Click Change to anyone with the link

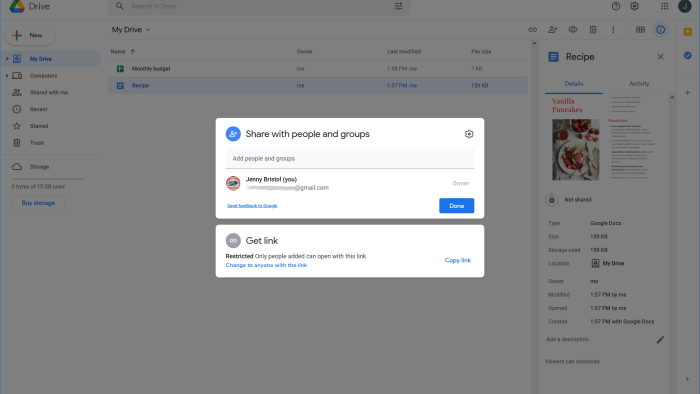[266, 265]
